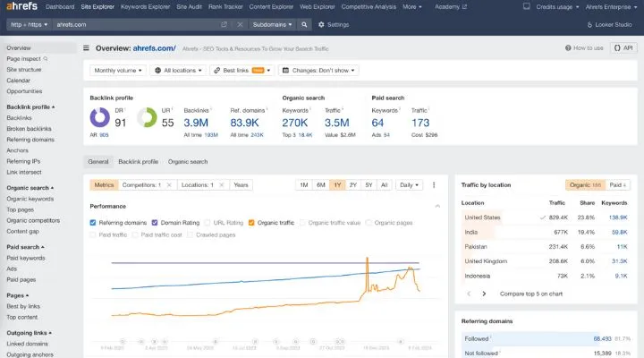Viewport: 644px width, 358px height.
Task: Open Rank Tracker in navigation
Action: [225, 6]
